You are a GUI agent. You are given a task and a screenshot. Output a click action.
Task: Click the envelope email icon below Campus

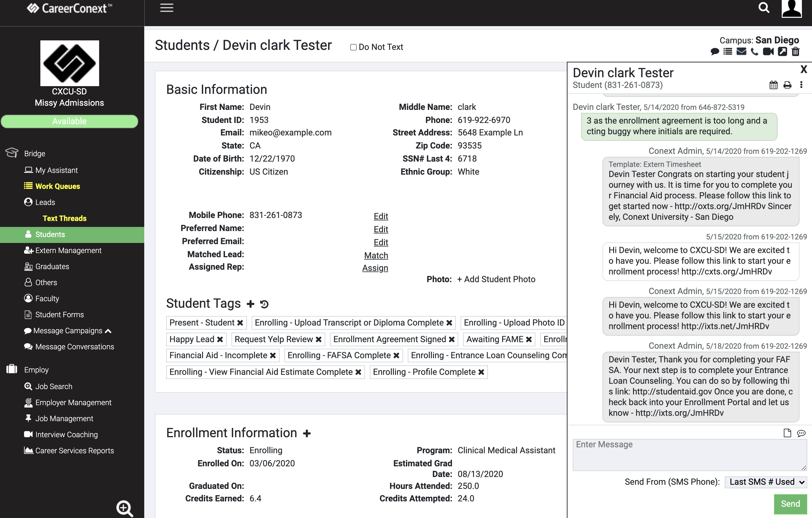[x=741, y=52]
